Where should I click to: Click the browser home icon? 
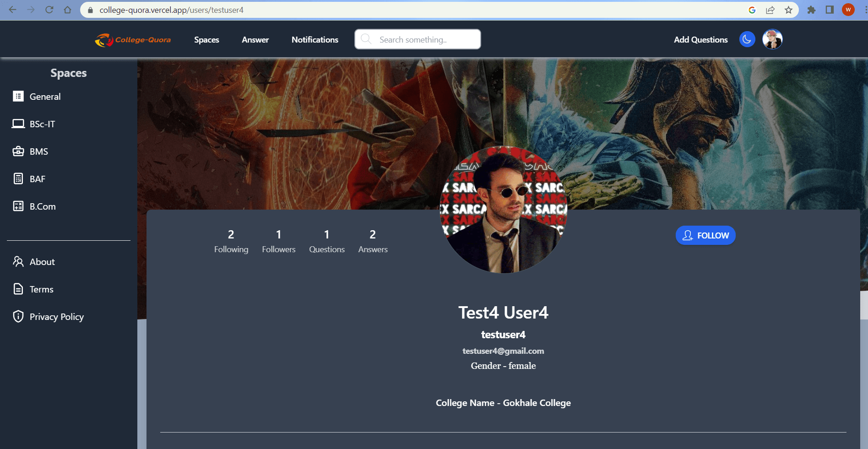(x=67, y=10)
